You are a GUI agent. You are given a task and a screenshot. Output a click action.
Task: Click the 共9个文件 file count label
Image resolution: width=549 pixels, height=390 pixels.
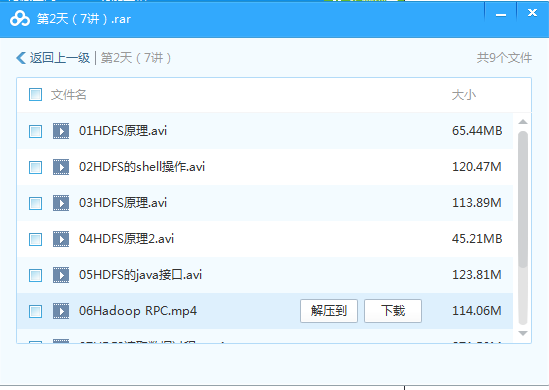click(505, 58)
